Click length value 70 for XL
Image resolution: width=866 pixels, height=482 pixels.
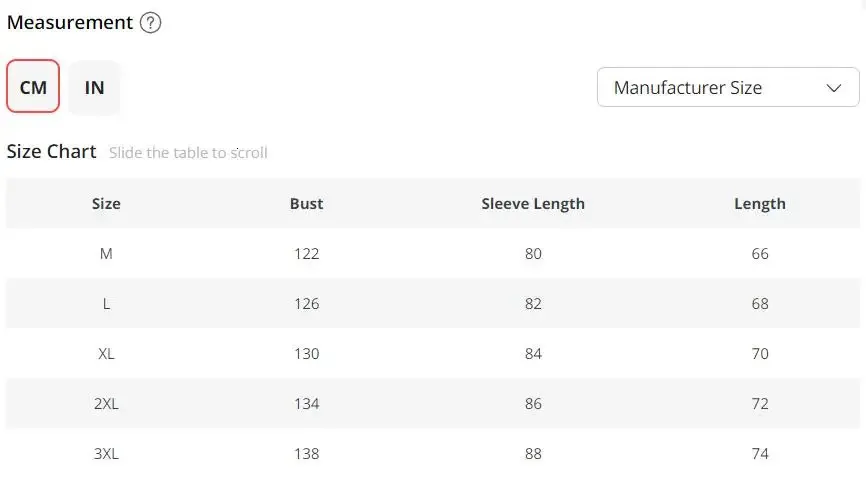click(x=759, y=353)
